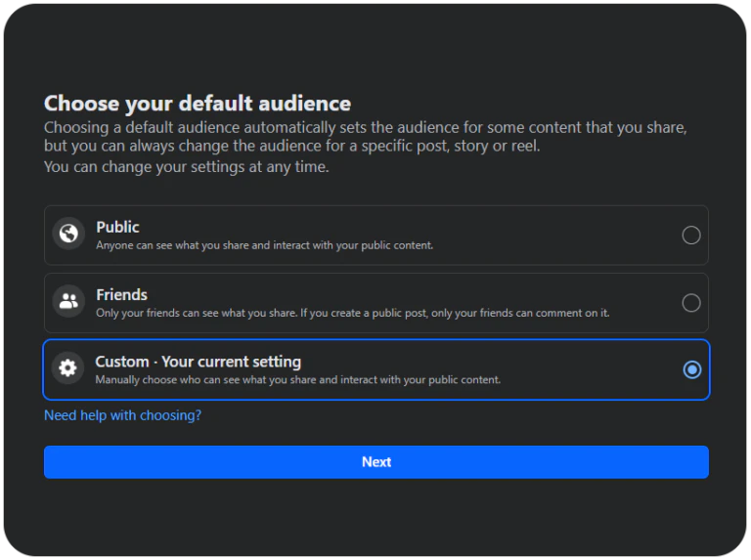Click 'Anyone can see what you share' description

click(264, 245)
